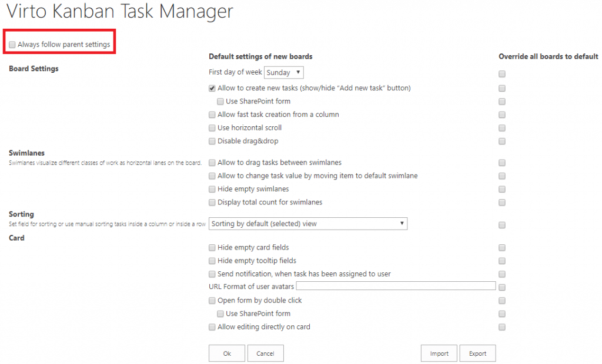Expand the Sorting by default view dropdown
602x364 pixels.
(308, 224)
